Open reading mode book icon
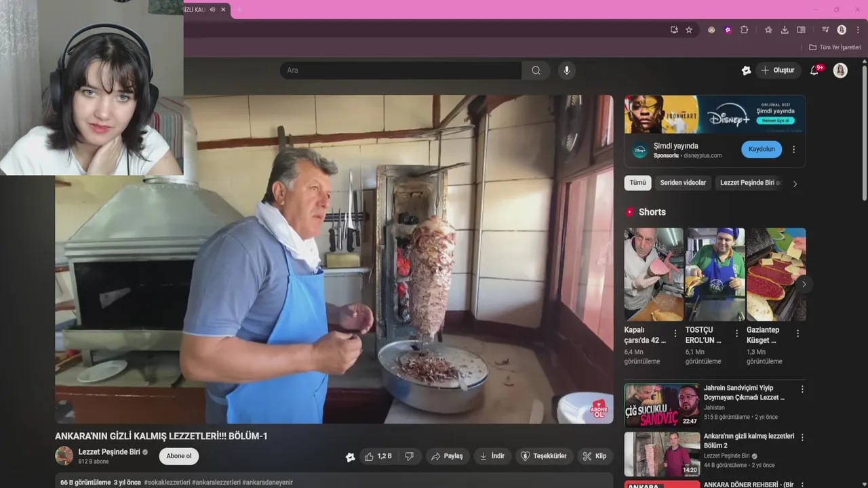The image size is (868, 488). [801, 30]
